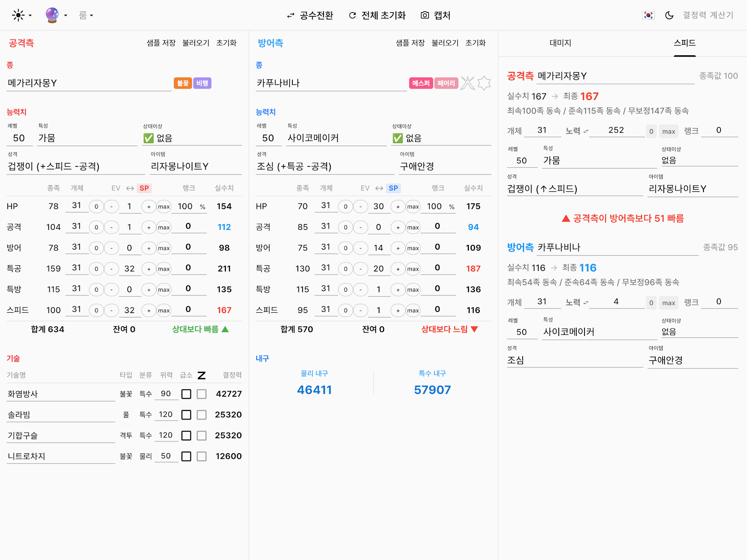Mark 카푸나비나 as favorite with star icon
The width and height of the screenshot is (747, 560).
(x=484, y=83)
